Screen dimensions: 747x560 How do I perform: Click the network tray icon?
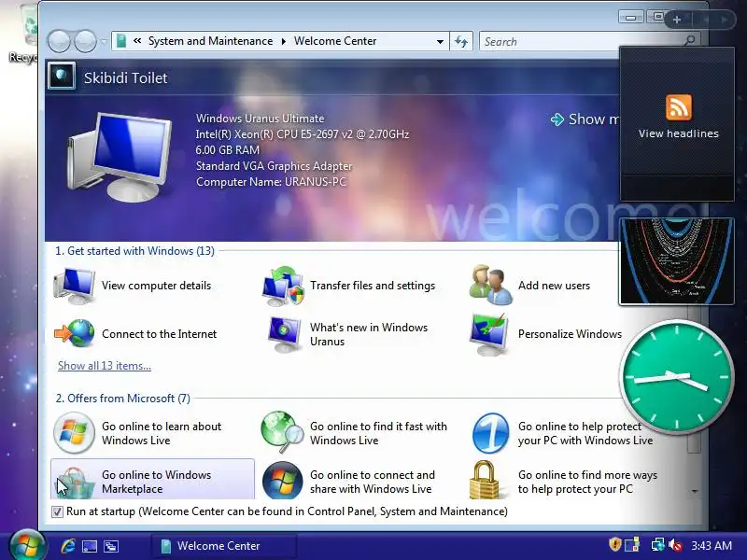coord(657,545)
